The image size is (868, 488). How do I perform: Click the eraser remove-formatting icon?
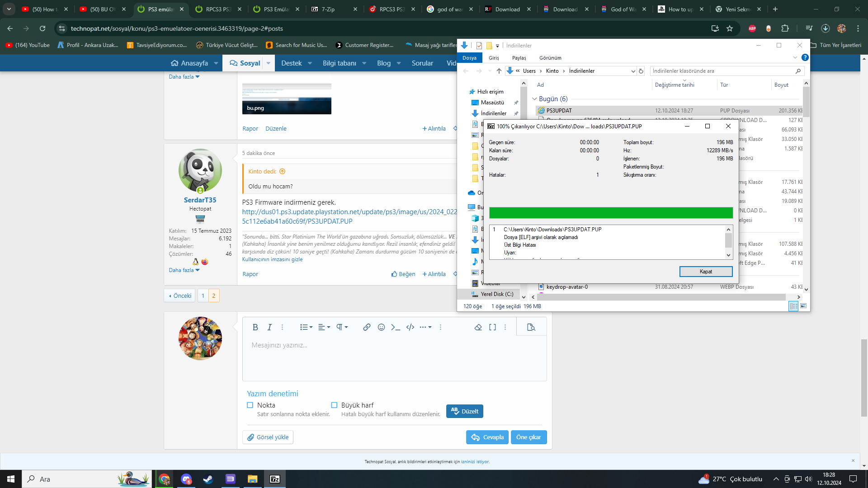(x=478, y=327)
